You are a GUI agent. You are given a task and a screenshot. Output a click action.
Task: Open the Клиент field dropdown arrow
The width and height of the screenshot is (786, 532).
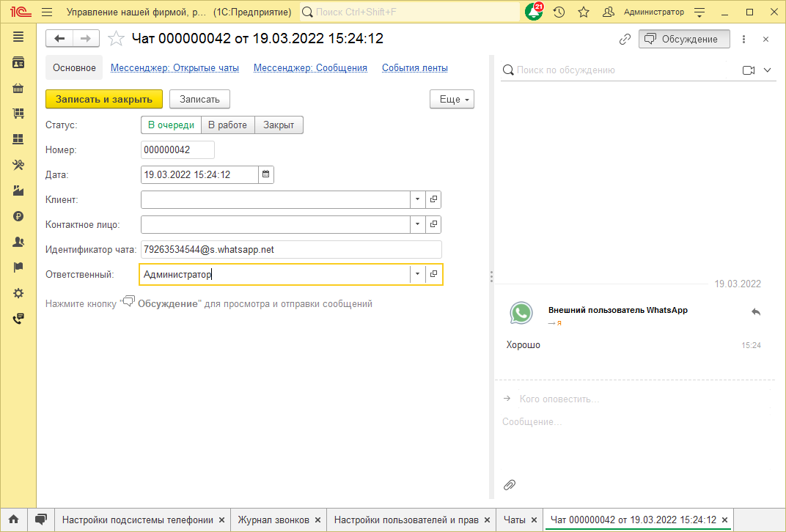click(416, 199)
